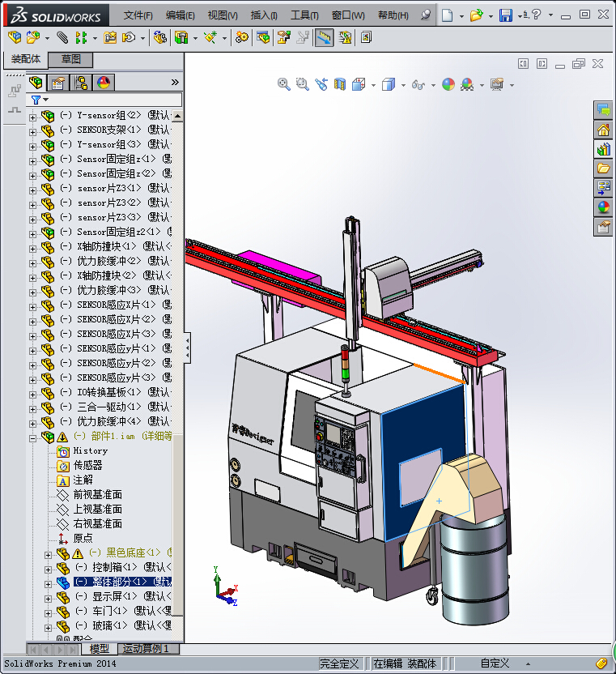Click the Exploded View icon
Screen dimensions: 616x674
[284, 38]
